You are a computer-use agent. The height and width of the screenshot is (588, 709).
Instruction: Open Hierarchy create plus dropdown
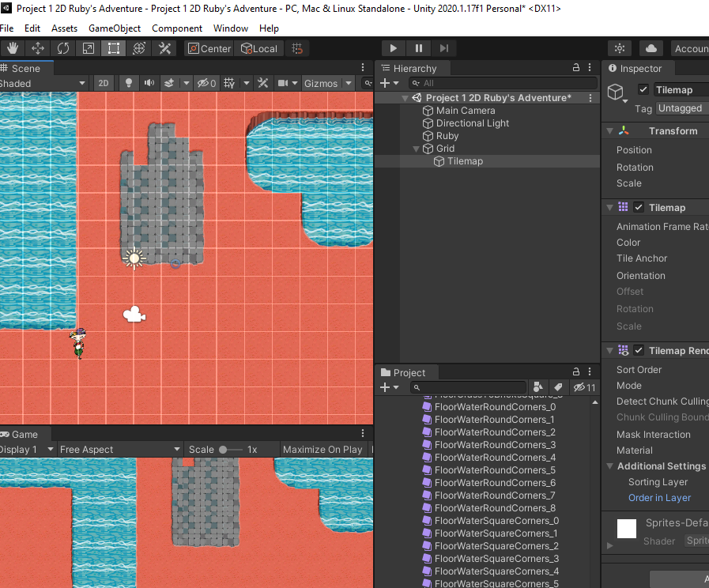[390, 83]
